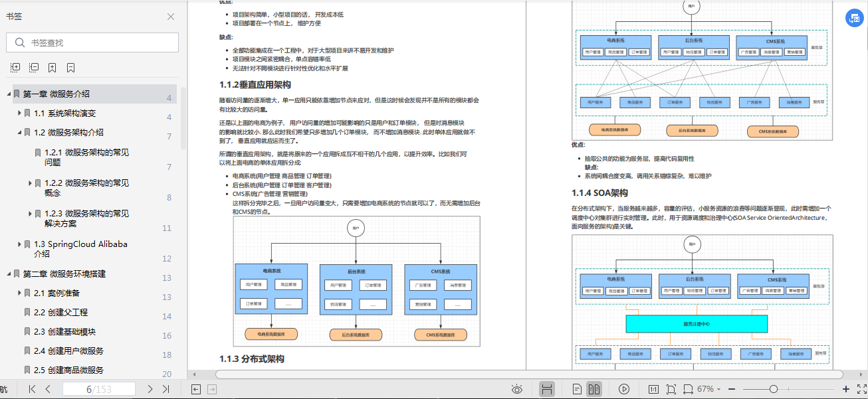Open bookmark 1.2 微服务架构介绍

point(69,132)
